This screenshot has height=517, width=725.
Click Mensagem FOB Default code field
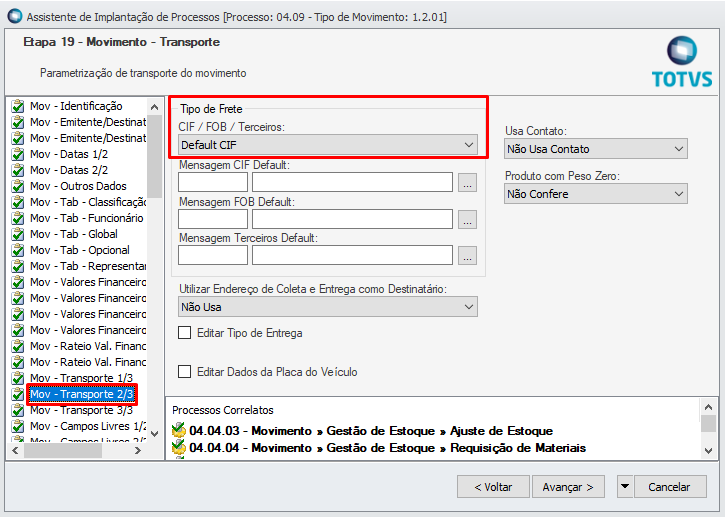click(213, 219)
